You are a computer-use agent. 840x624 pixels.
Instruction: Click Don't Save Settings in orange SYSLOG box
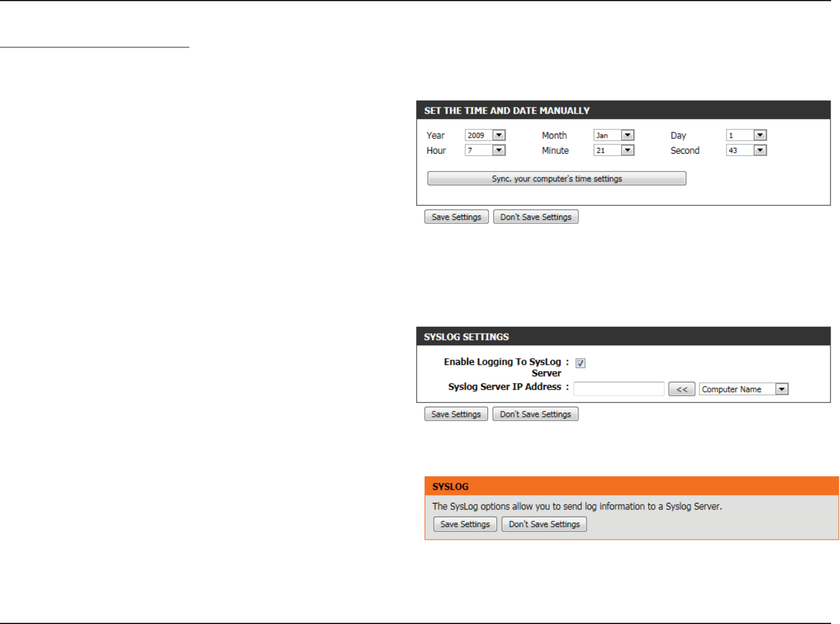click(x=544, y=524)
